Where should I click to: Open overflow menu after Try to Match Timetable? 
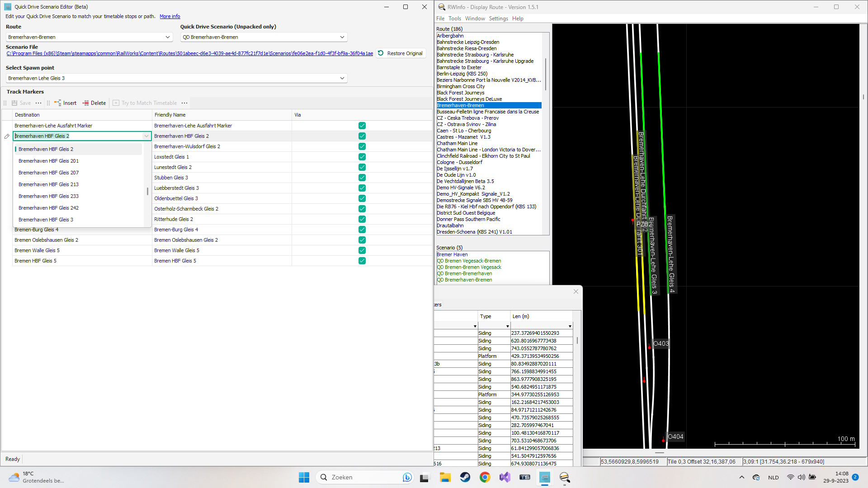(184, 103)
